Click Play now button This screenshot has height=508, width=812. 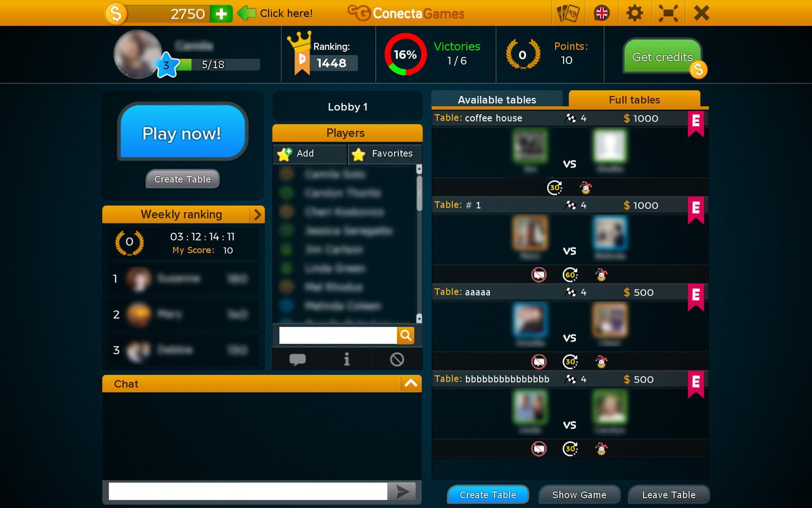tap(182, 133)
